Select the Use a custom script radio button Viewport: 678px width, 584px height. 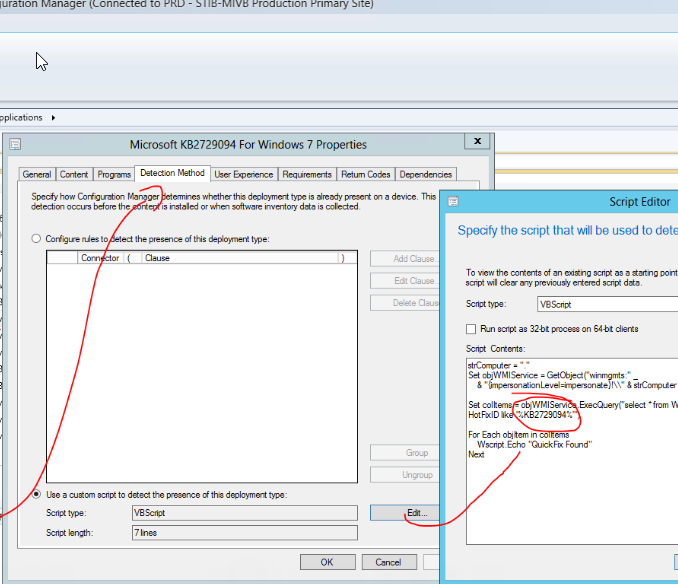point(36,494)
